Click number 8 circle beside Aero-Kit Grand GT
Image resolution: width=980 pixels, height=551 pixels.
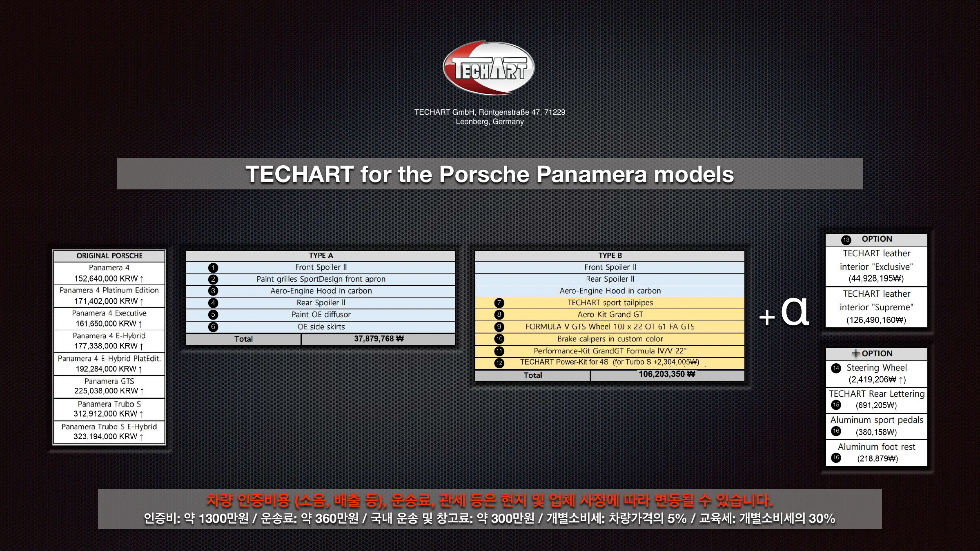click(499, 315)
